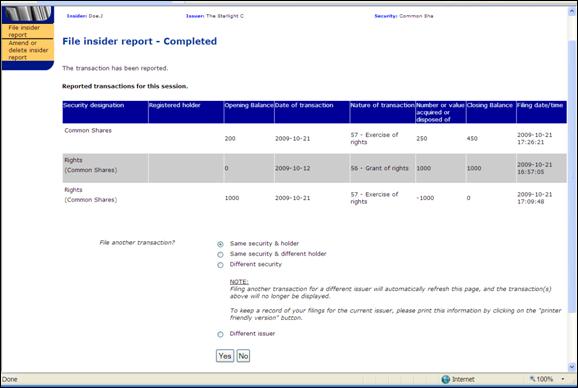Click the Yes button
The image size is (578, 388).
point(225,356)
